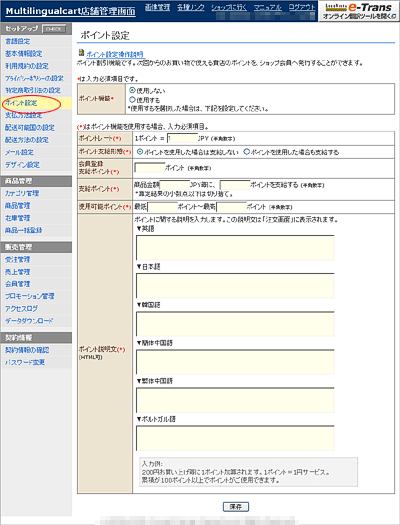The image size is (400, 525).
Task: Open マニュアル from the top navigation
Action: 267,7
